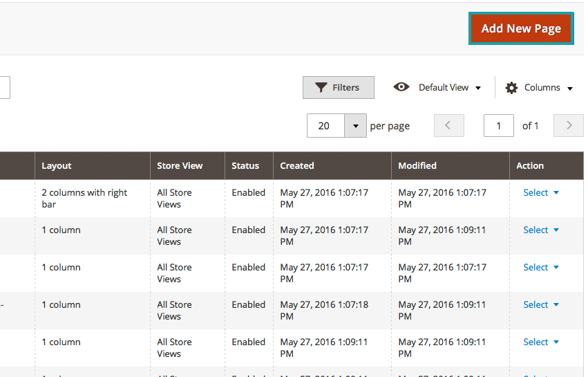The height and width of the screenshot is (377, 588).
Task: Go to previous page with left chevron
Action: click(448, 126)
